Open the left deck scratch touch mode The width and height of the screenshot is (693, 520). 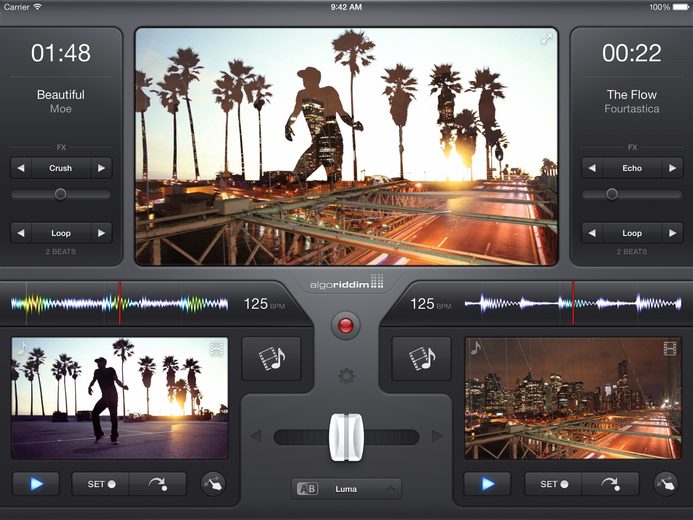[x=213, y=484]
